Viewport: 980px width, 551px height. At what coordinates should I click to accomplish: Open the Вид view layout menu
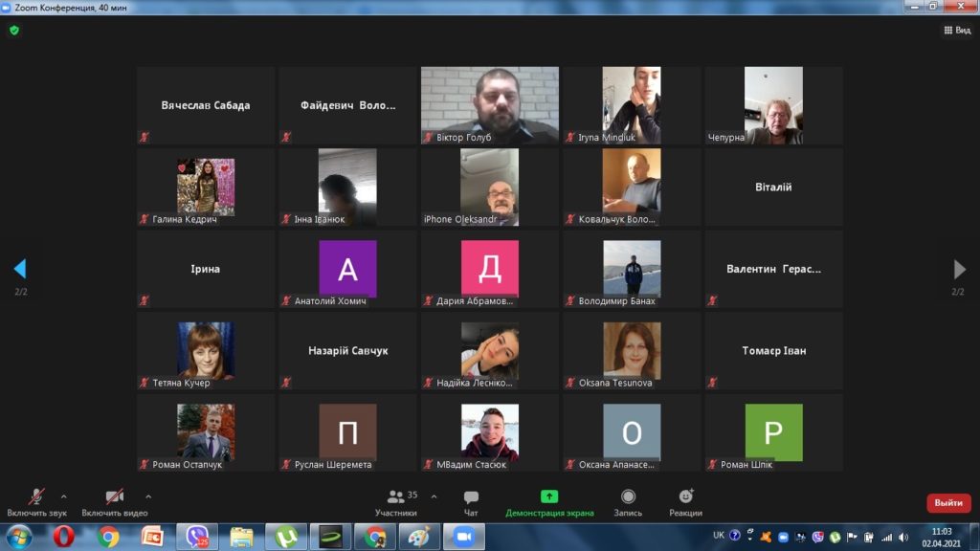coord(956,31)
